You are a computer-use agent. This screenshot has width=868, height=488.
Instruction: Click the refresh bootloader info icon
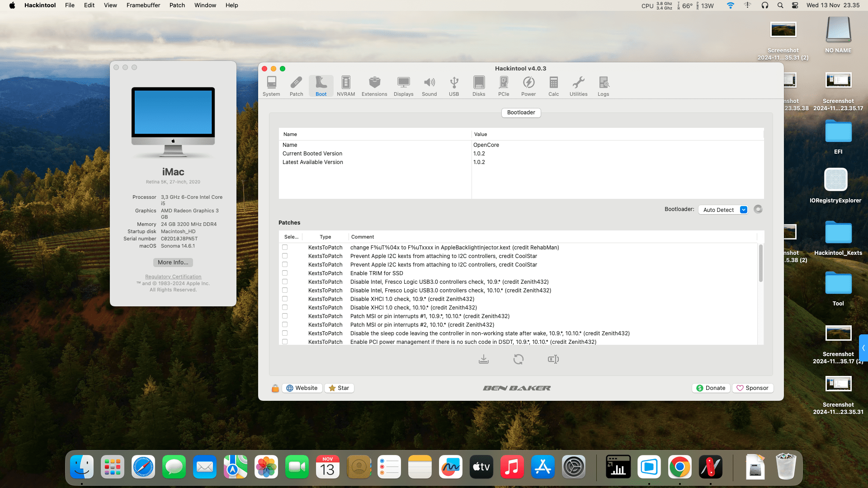point(758,209)
